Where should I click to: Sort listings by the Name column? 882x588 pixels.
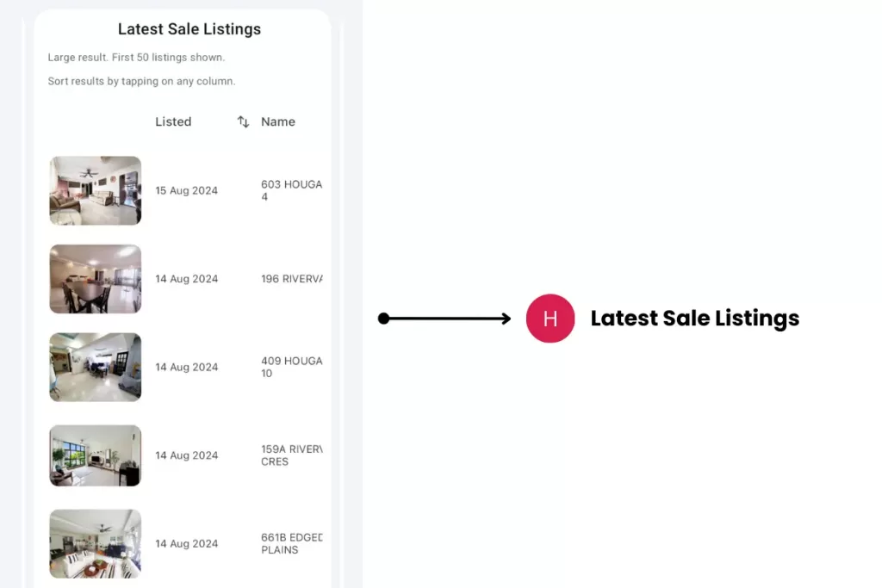point(278,122)
